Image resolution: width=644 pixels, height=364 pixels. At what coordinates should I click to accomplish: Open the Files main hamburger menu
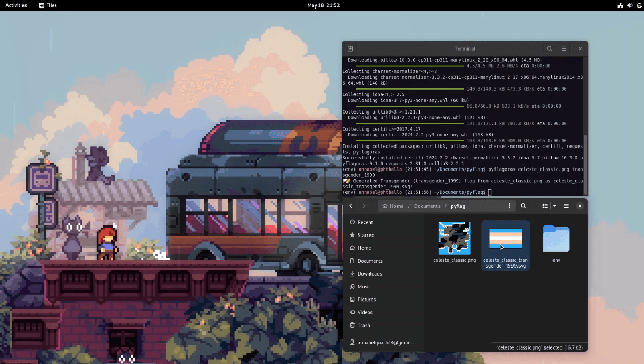coord(566,206)
